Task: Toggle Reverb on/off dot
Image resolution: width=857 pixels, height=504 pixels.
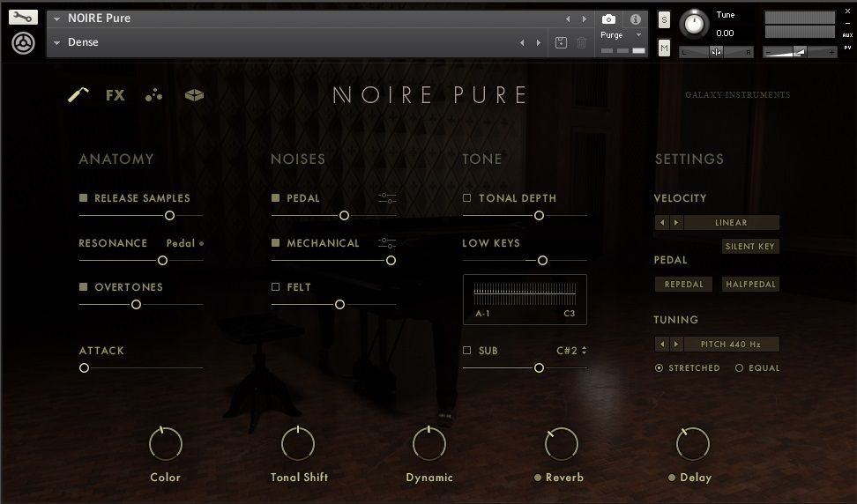Action: point(538,478)
